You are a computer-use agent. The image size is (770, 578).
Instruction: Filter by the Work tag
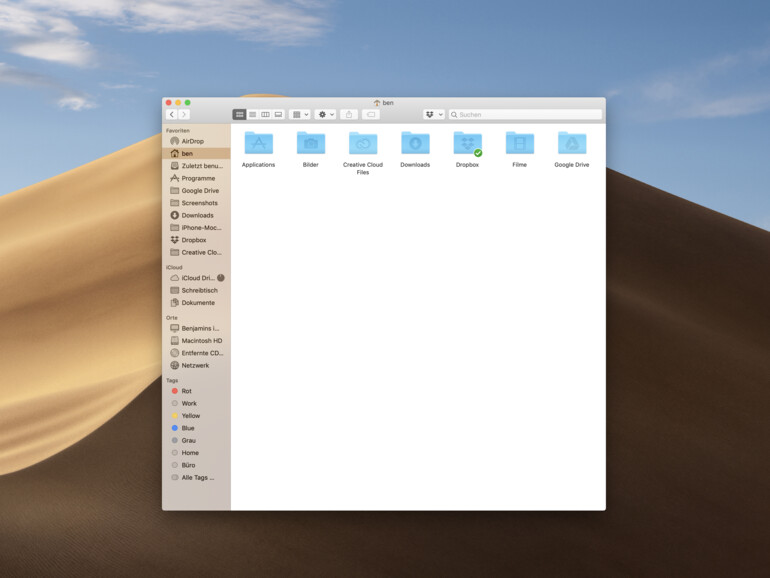pyautogui.click(x=196, y=403)
